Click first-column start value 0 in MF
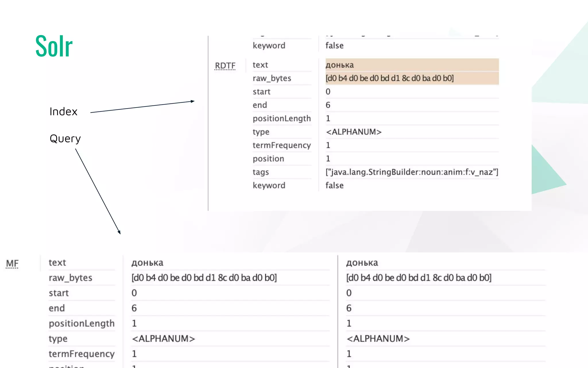 [x=134, y=293]
